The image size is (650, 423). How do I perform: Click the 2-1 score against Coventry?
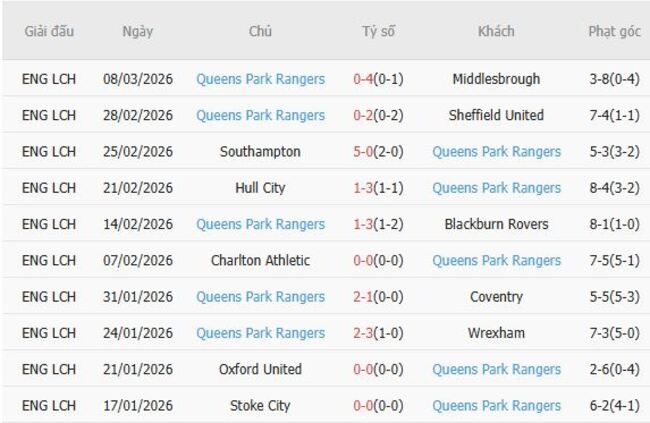pyautogui.click(x=365, y=296)
